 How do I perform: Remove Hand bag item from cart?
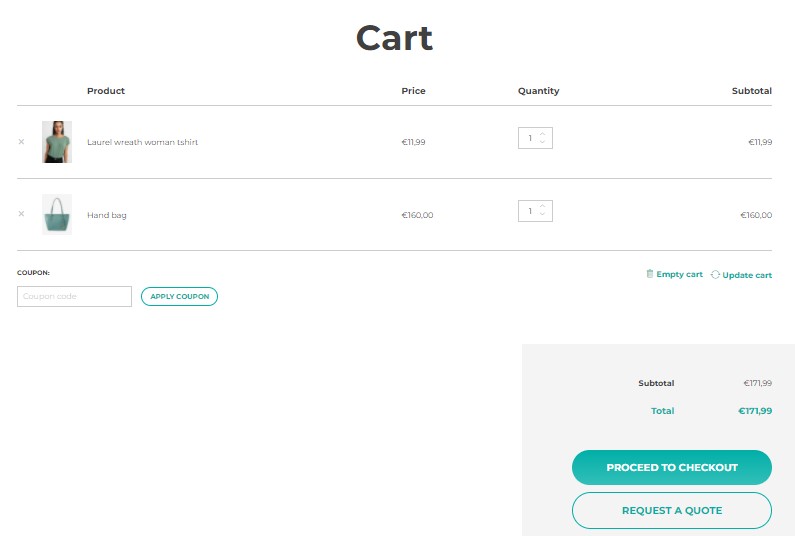pos(21,214)
